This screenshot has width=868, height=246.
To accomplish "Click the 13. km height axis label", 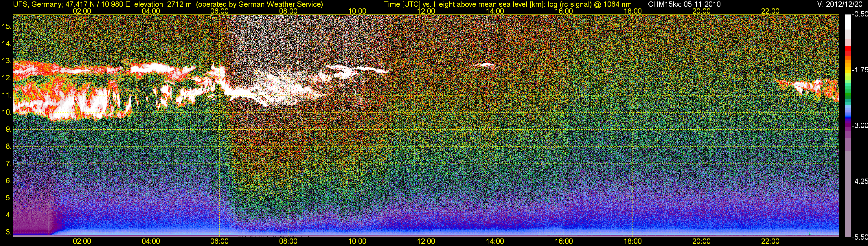I will click(x=7, y=61).
